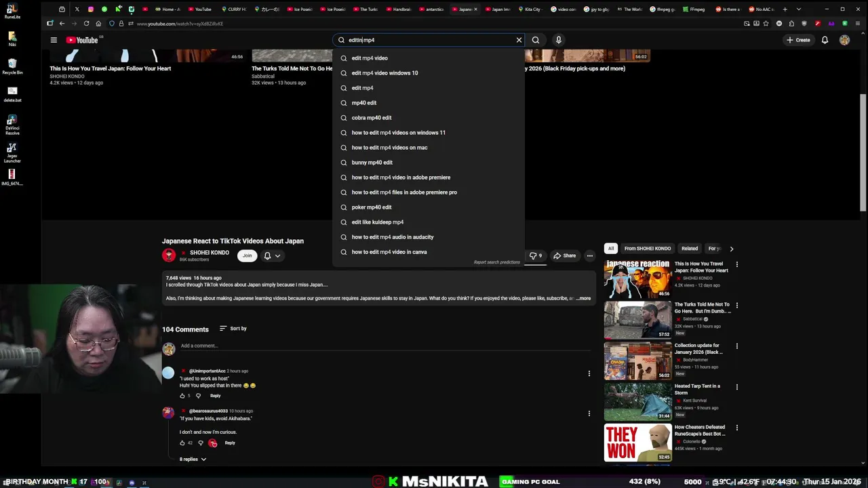
Task: Open 'This Is How You Travel Japan' sidebar thumbnail
Action: 637,279
